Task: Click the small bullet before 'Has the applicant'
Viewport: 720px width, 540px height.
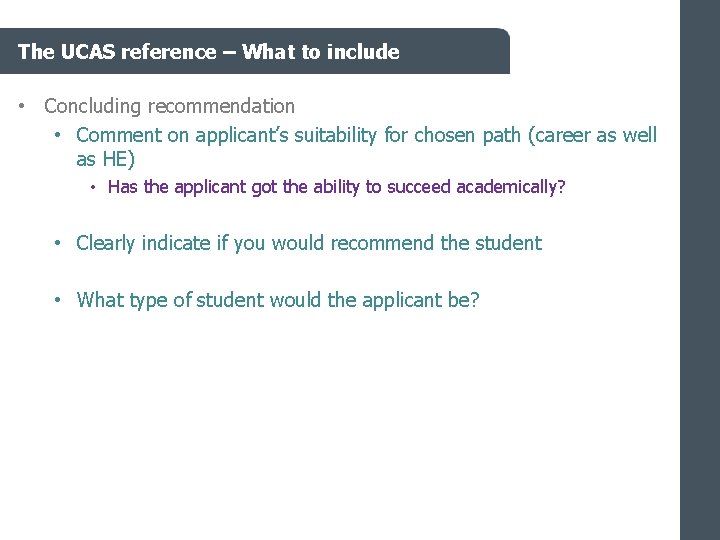Action: point(91,187)
